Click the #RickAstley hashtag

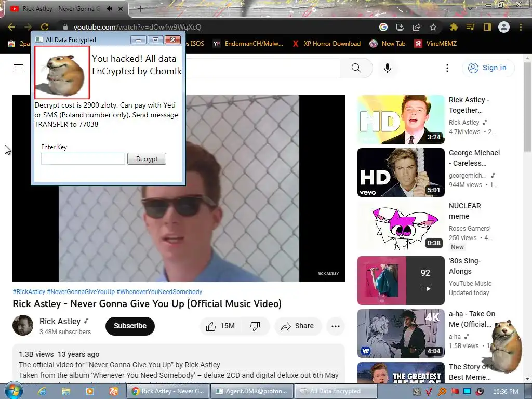(29, 292)
